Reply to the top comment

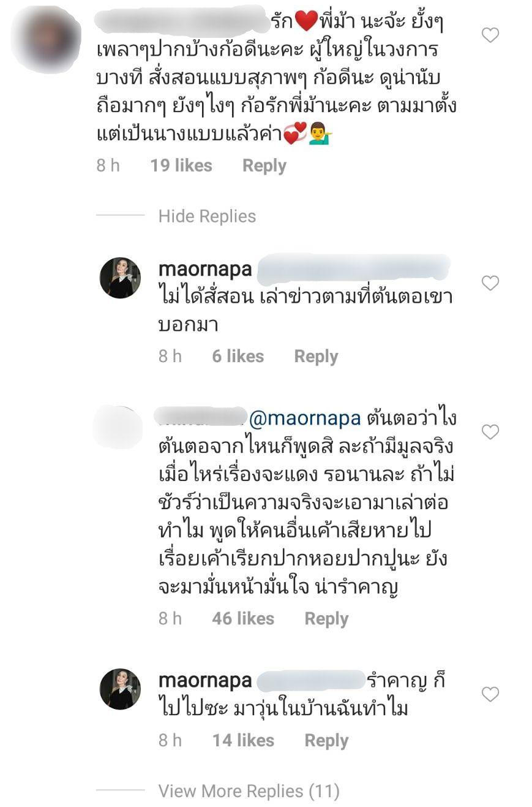coord(264,165)
